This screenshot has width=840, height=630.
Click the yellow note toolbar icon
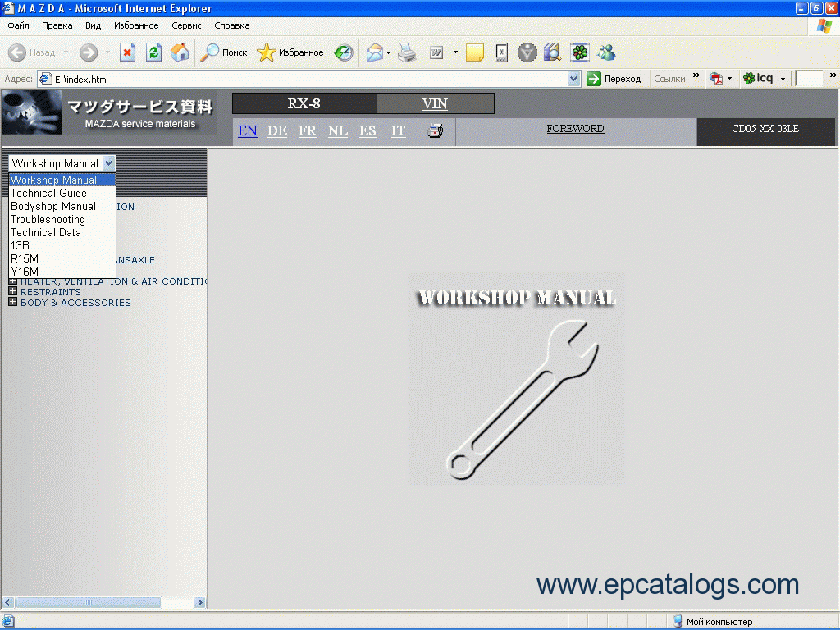click(x=475, y=52)
